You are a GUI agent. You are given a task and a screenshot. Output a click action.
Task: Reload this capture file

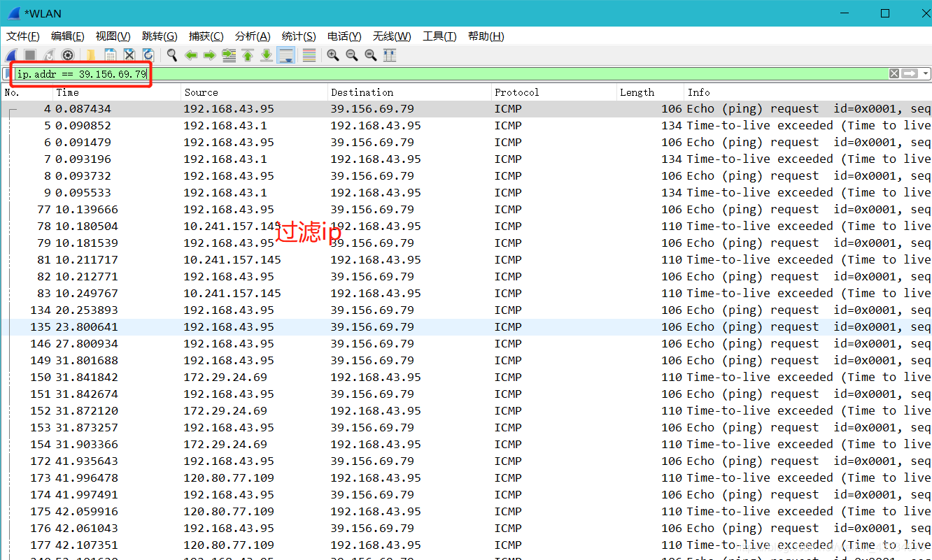[x=148, y=55]
